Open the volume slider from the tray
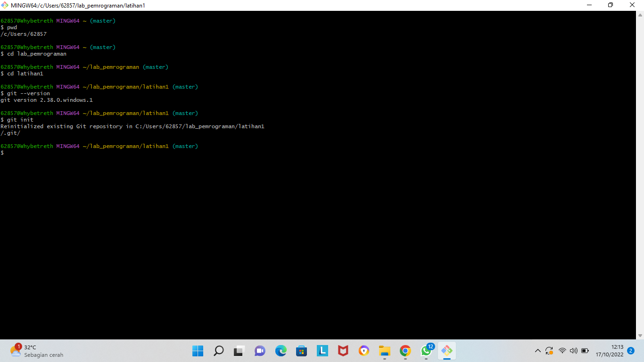Screen dimensions: 644x362 tap(573, 351)
